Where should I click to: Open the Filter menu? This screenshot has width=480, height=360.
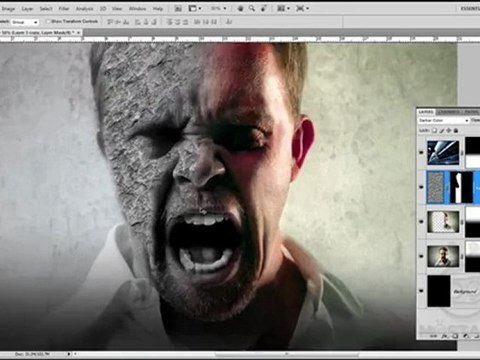pyautogui.click(x=64, y=9)
